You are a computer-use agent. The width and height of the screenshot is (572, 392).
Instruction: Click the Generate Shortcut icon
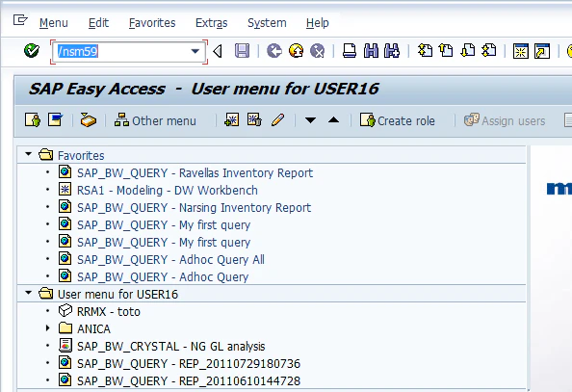click(x=542, y=51)
